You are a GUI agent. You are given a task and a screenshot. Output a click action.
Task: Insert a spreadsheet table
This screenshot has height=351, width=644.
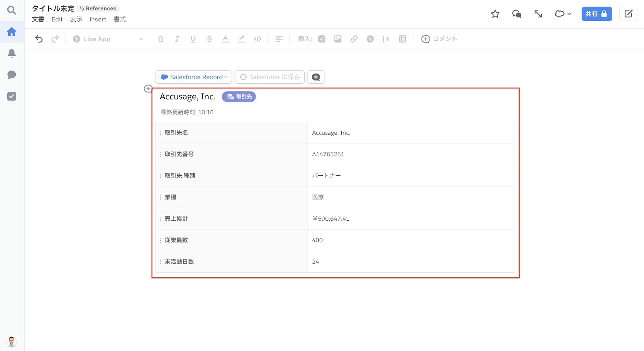tap(402, 39)
